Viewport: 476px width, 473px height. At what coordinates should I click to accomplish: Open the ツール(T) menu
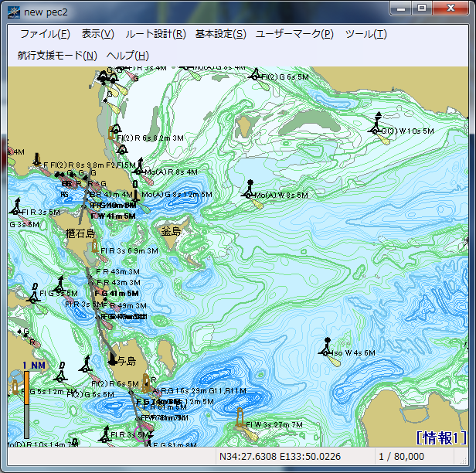[x=365, y=34]
